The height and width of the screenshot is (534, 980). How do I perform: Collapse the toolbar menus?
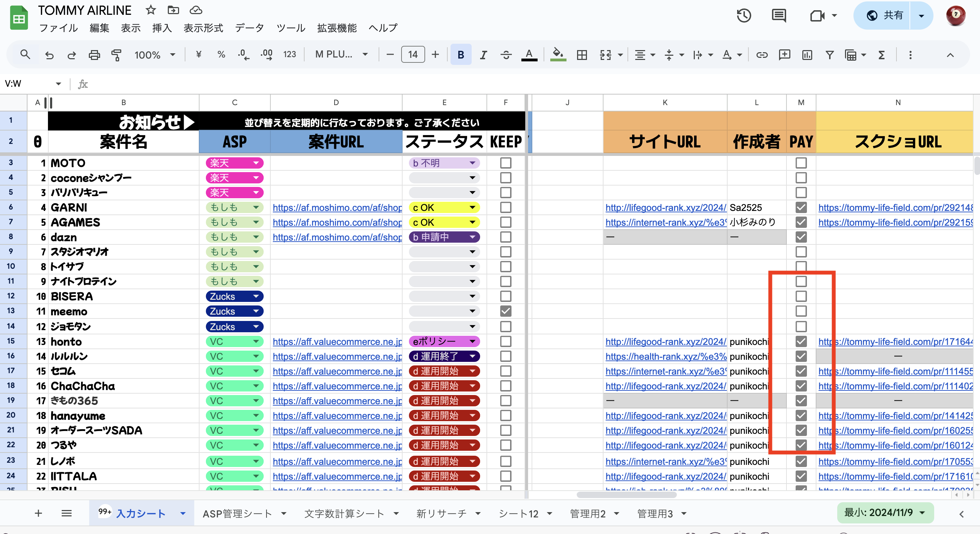coord(950,55)
